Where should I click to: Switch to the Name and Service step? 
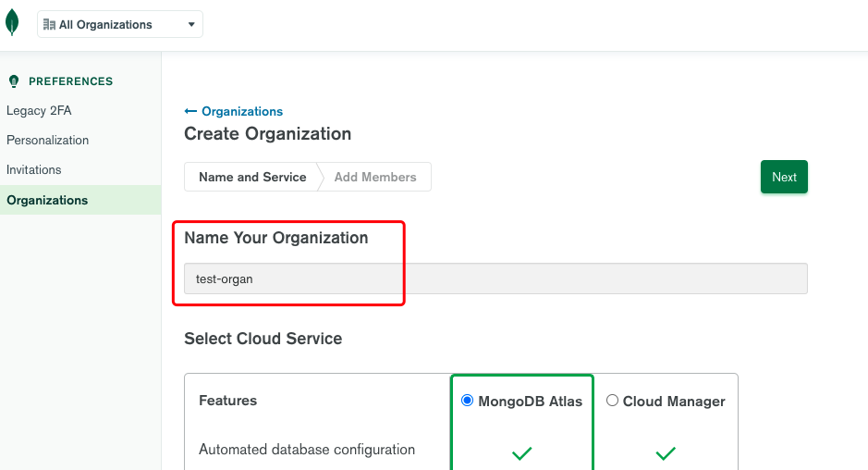[x=252, y=177]
